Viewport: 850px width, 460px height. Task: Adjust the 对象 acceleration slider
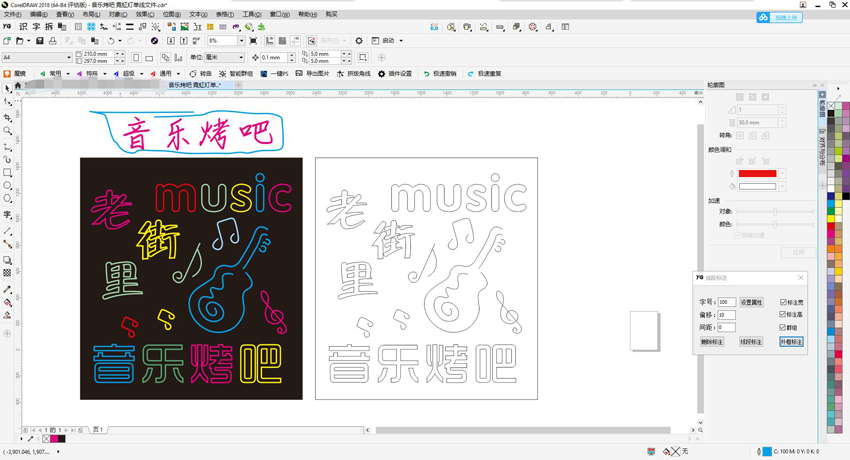coord(775,211)
